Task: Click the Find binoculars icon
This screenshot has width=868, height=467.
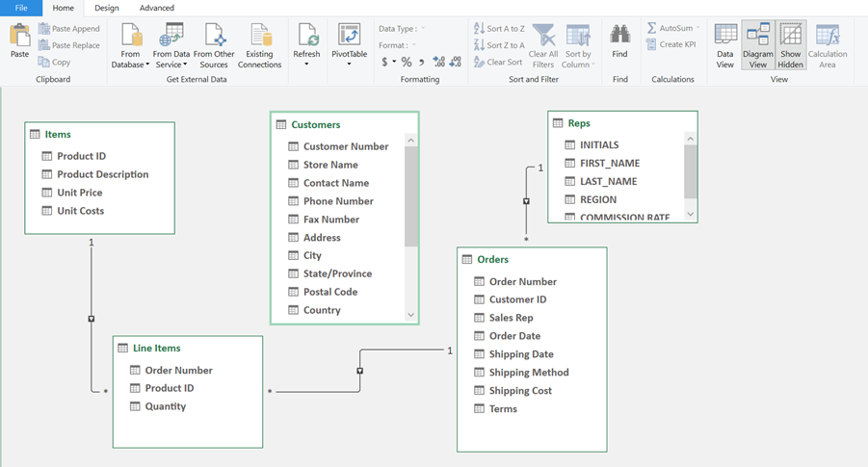Action: 619,37
